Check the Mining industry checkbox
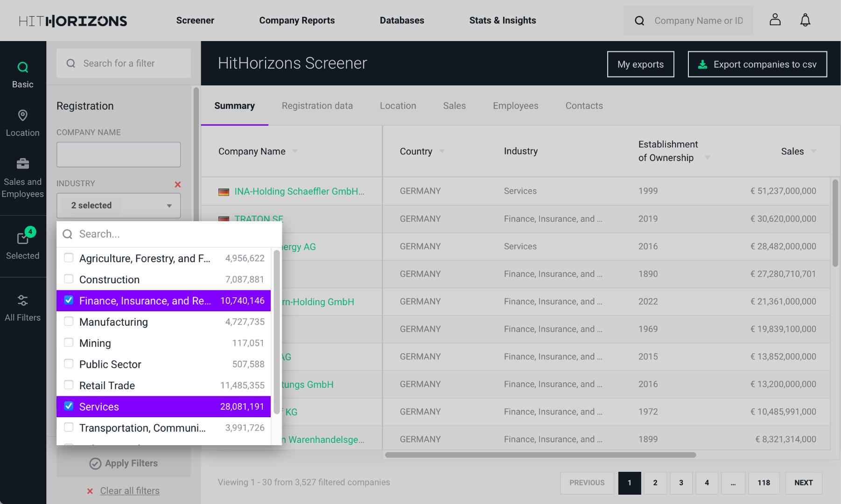 click(x=69, y=343)
